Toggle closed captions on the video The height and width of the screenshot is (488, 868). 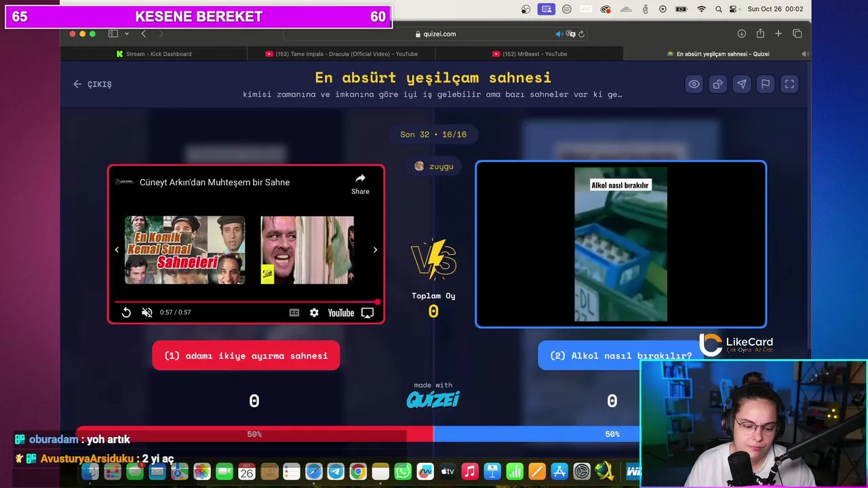pyautogui.click(x=294, y=312)
